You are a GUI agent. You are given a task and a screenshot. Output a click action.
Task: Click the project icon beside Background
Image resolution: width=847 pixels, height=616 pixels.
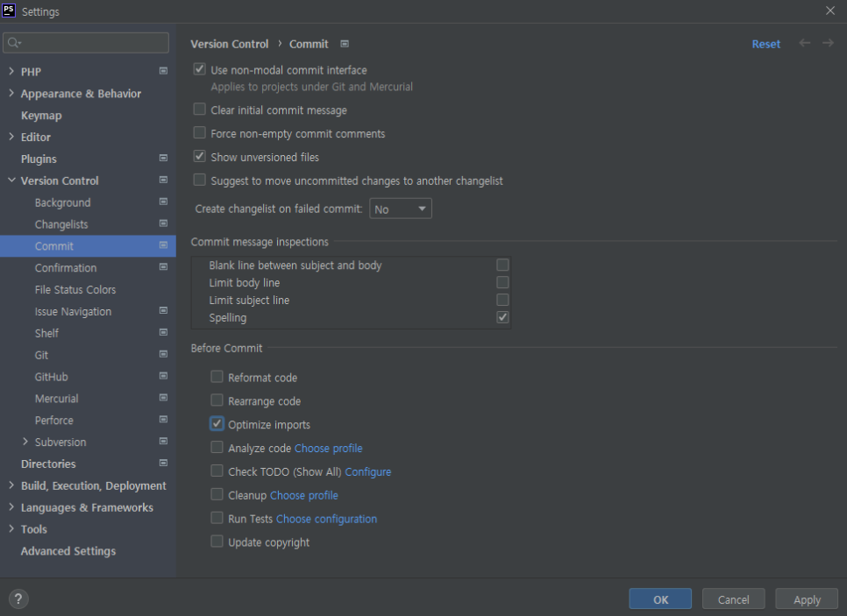[x=163, y=202]
